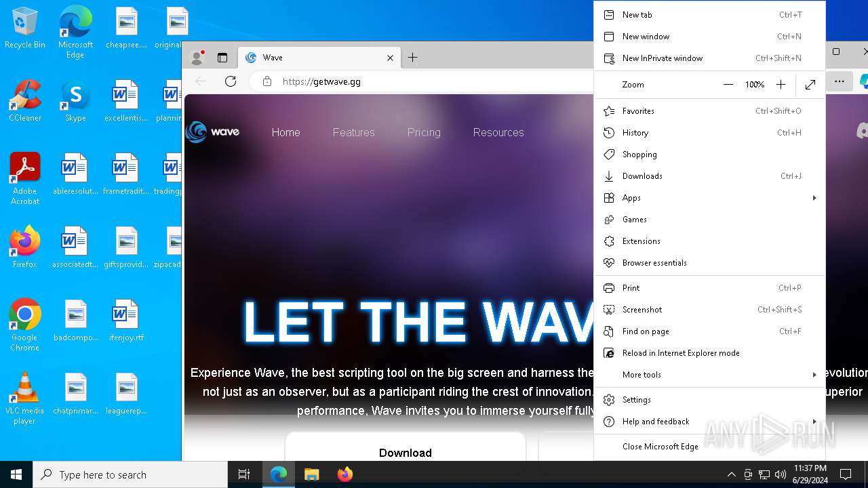This screenshot has height=488, width=868.
Task: Open Edge Settings
Action: tap(709, 400)
